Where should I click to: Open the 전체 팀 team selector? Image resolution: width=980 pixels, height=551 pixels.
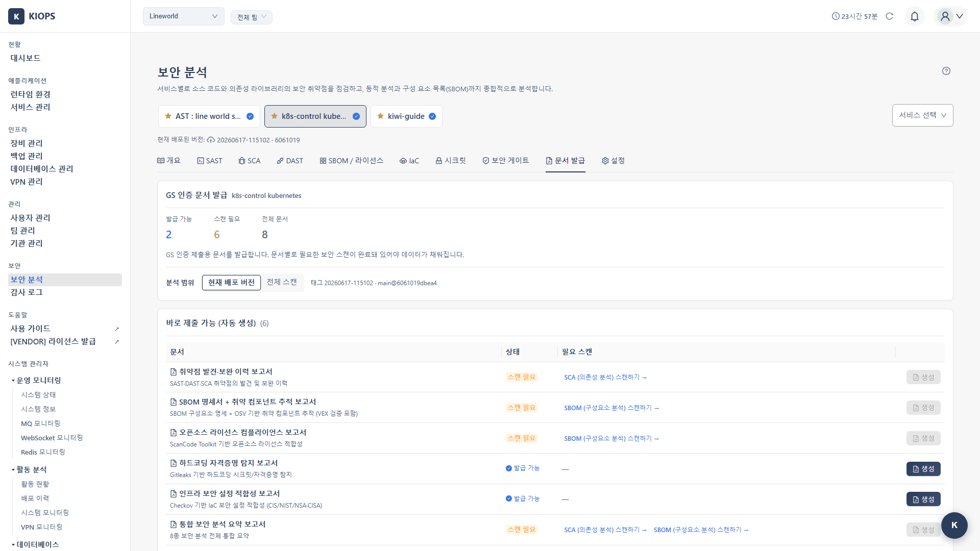(x=252, y=17)
